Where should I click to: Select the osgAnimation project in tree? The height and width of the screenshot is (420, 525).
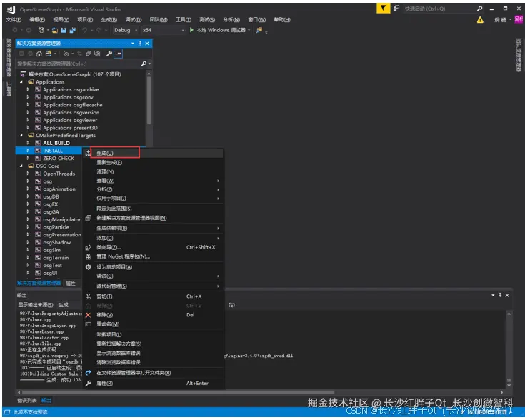point(59,189)
